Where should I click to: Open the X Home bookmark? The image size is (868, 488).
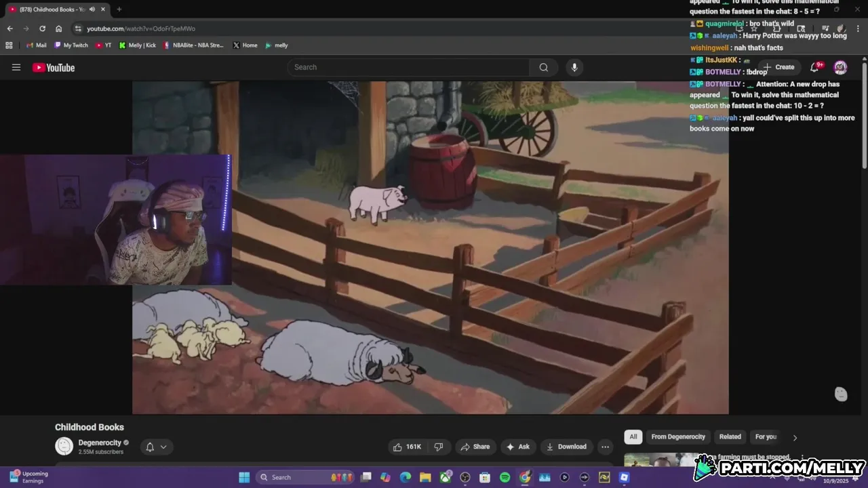[245, 45]
